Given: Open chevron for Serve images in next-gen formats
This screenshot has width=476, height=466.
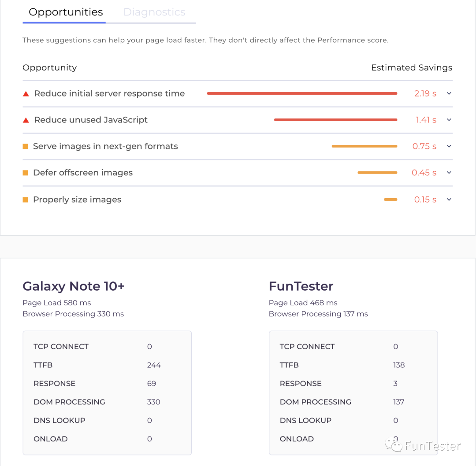Looking at the screenshot, I should pyautogui.click(x=449, y=146).
